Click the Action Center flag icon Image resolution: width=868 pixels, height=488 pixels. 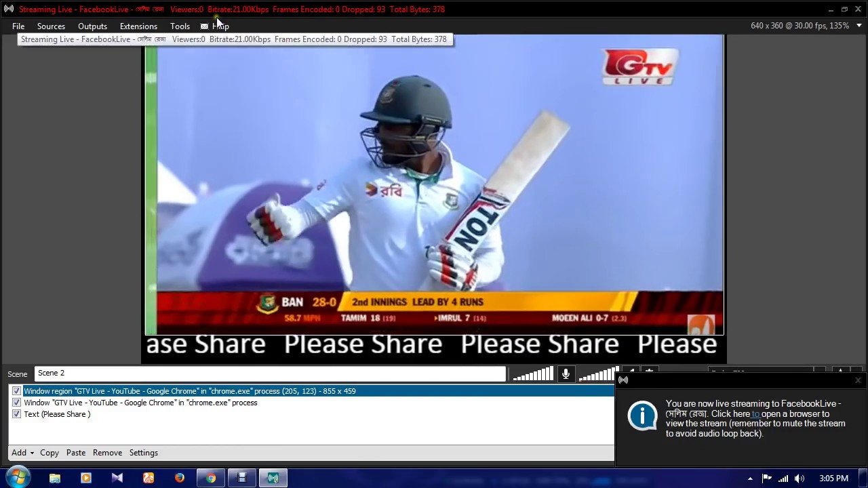pyautogui.click(x=767, y=479)
